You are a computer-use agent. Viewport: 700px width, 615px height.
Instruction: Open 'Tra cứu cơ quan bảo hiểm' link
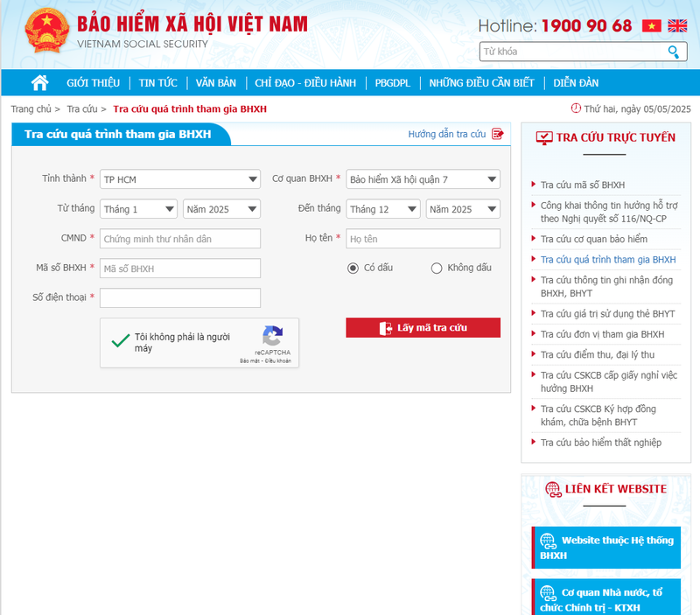[594, 239]
